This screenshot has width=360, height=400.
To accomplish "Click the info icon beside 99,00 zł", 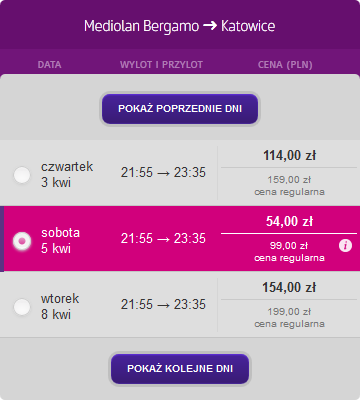I will tap(345, 246).
